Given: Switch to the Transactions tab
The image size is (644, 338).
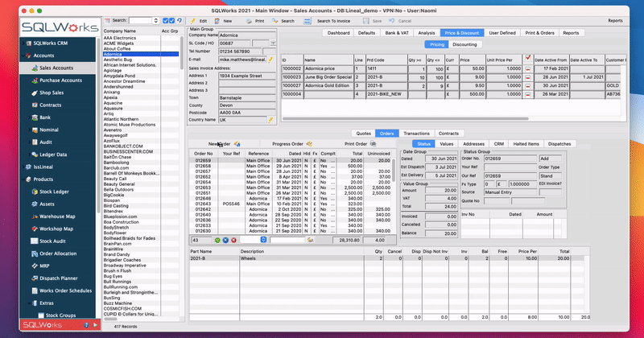Looking at the screenshot, I should tap(416, 133).
